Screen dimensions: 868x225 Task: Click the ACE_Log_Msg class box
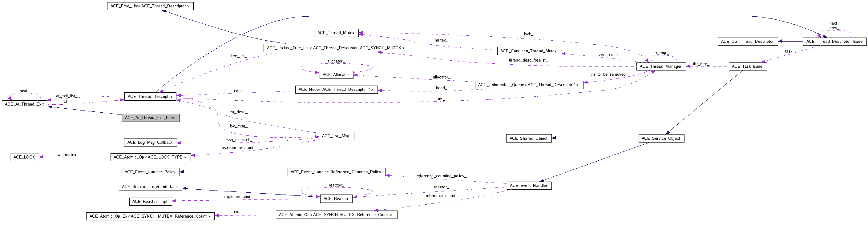[x=336, y=136]
